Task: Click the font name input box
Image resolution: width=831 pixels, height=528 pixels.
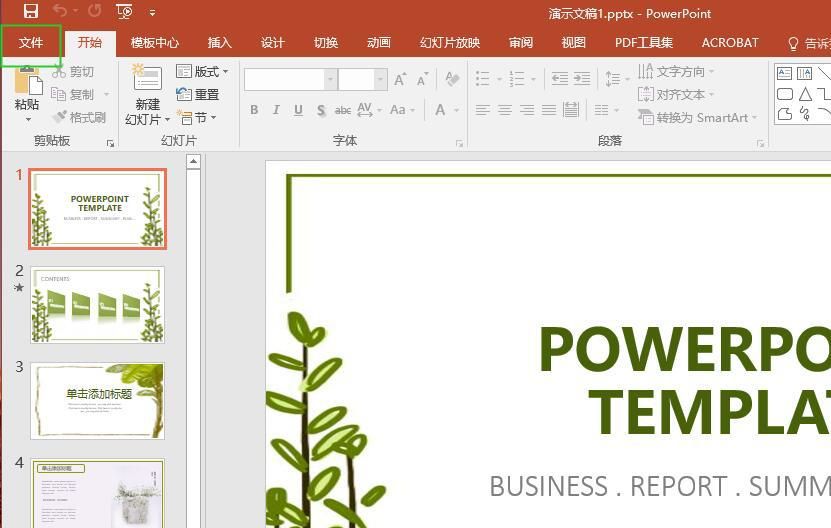Action: pyautogui.click(x=284, y=80)
